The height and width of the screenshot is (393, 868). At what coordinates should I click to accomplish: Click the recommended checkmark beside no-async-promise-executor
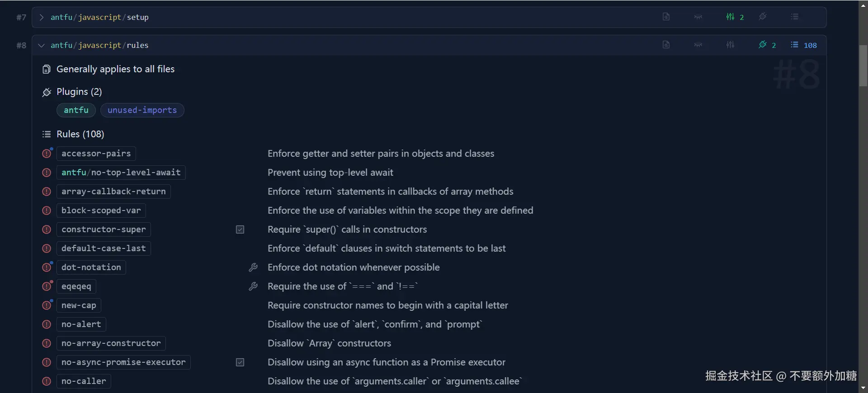point(240,362)
